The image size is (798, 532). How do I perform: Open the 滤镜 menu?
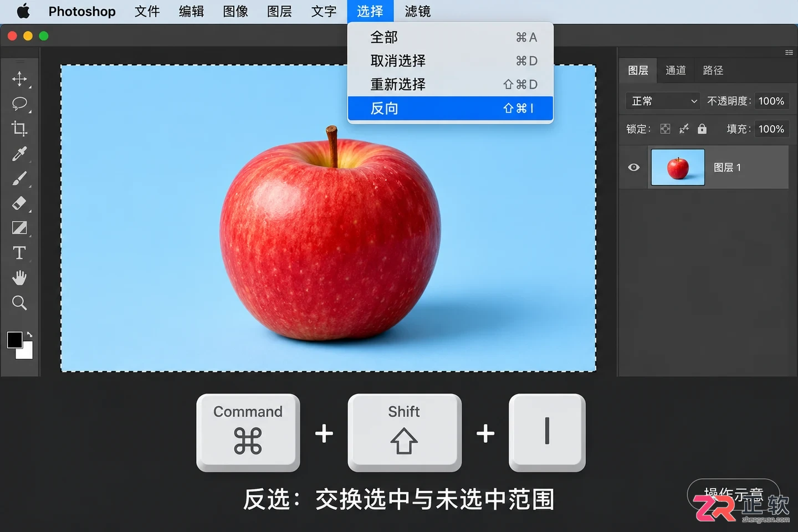click(418, 11)
